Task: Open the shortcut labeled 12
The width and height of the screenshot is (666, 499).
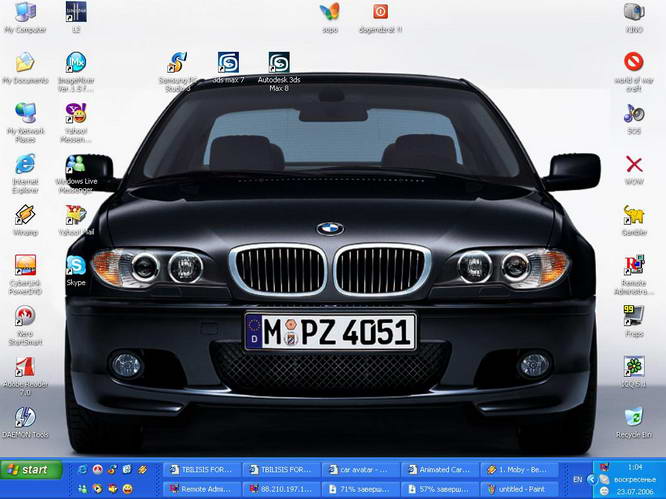Action: [76, 17]
